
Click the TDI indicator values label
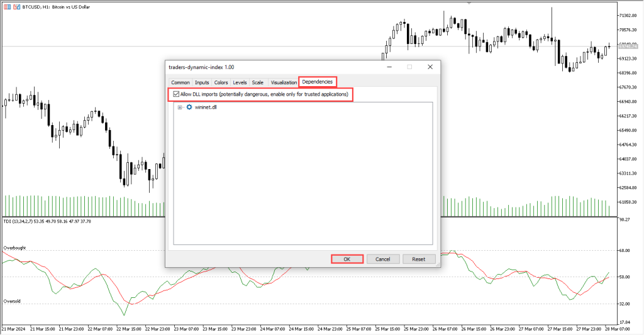click(x=47, y=221)
